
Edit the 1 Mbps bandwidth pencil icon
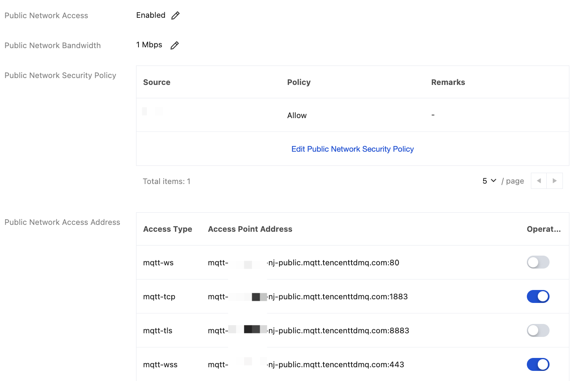175,45
